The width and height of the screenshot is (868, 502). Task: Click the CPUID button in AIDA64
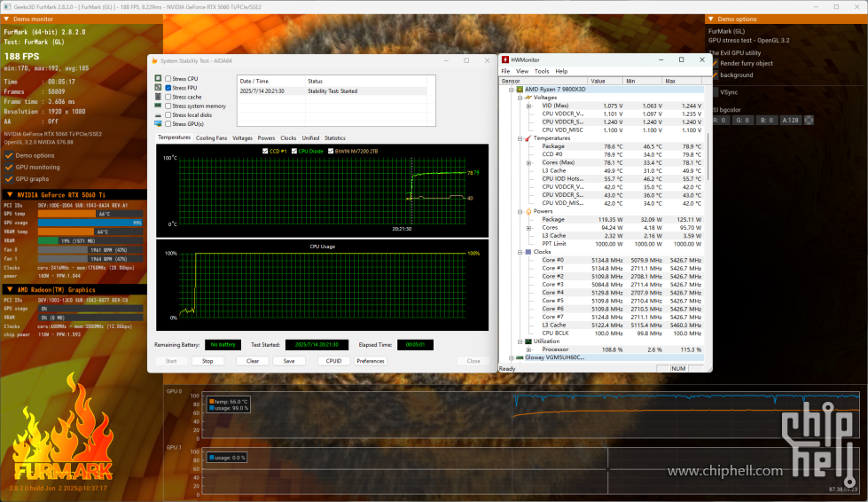(333, 361)
